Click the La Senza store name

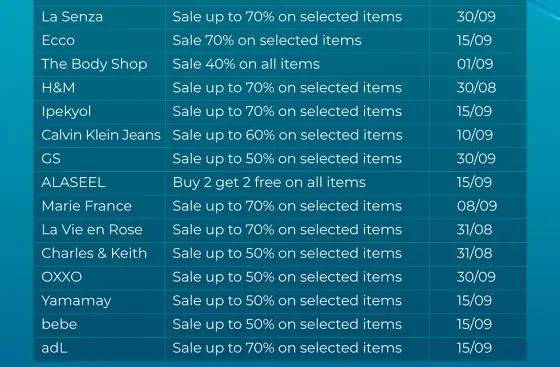pos(72,17)
